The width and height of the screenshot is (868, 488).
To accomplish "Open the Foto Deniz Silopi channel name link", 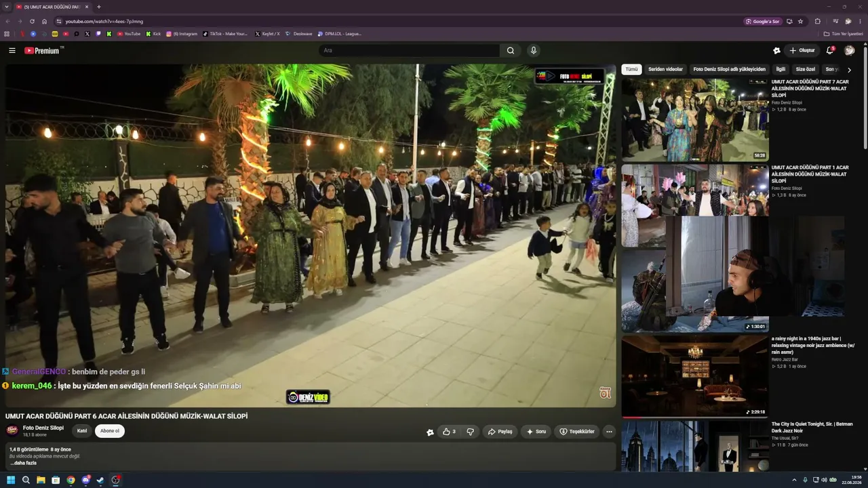I will pyautogui.click(x=43, y=428).
